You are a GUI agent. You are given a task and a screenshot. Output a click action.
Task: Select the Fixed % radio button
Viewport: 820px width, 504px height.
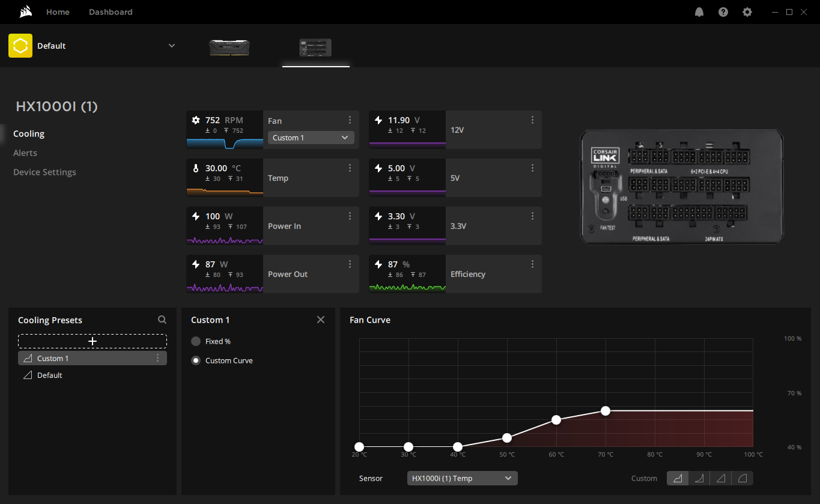tap(196, 341)
